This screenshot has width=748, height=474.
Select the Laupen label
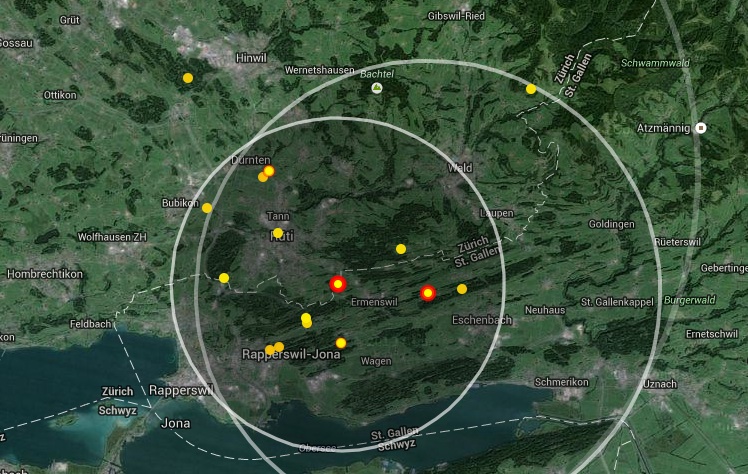coord(497,213)
